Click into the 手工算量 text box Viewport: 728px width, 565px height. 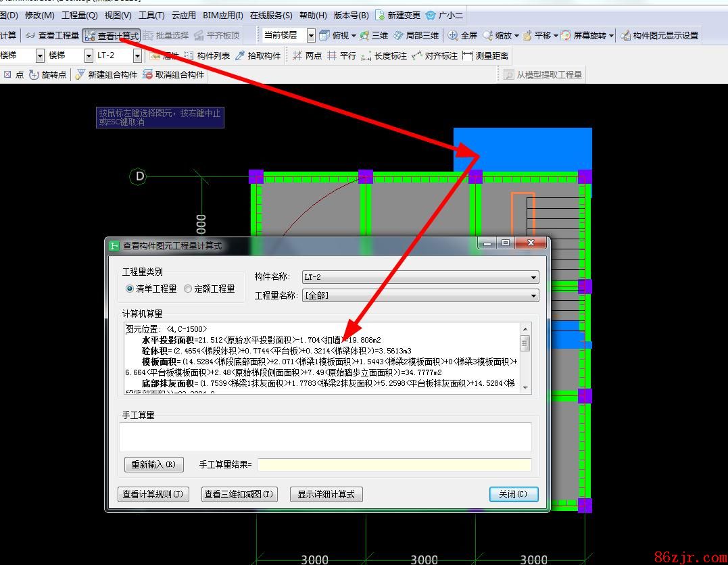tap(325, 437)
